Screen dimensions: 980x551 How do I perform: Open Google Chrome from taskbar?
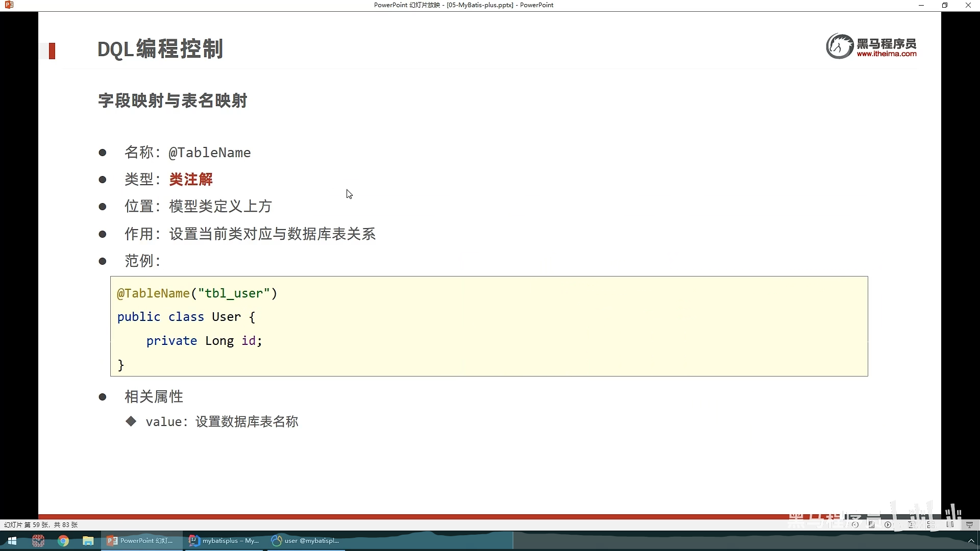[63, 541]
